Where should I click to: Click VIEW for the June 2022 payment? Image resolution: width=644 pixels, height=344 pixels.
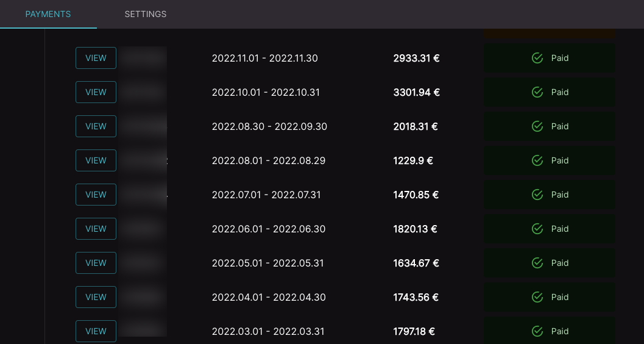96,229
